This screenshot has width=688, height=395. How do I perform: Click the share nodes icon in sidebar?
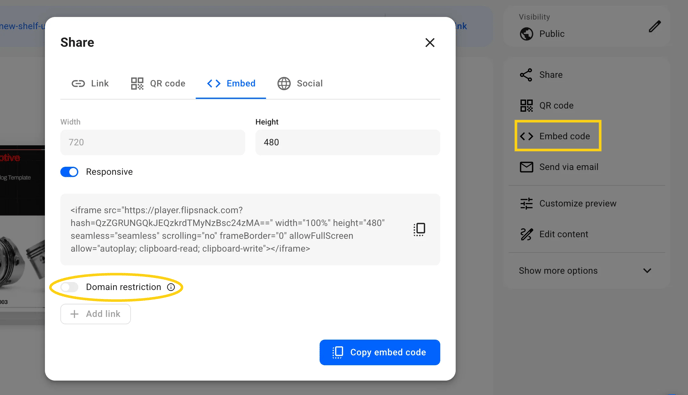click(526, 75)
